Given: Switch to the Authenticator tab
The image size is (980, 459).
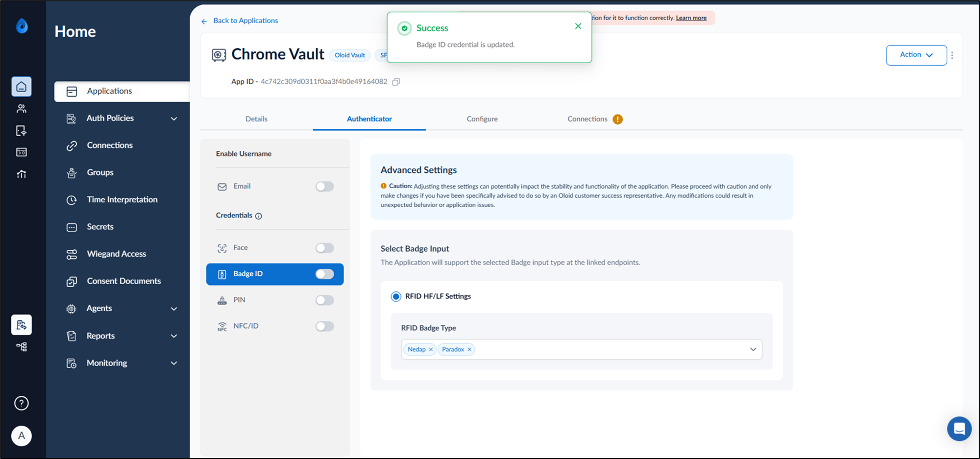Looking at the screenshot, I should 369,119.
